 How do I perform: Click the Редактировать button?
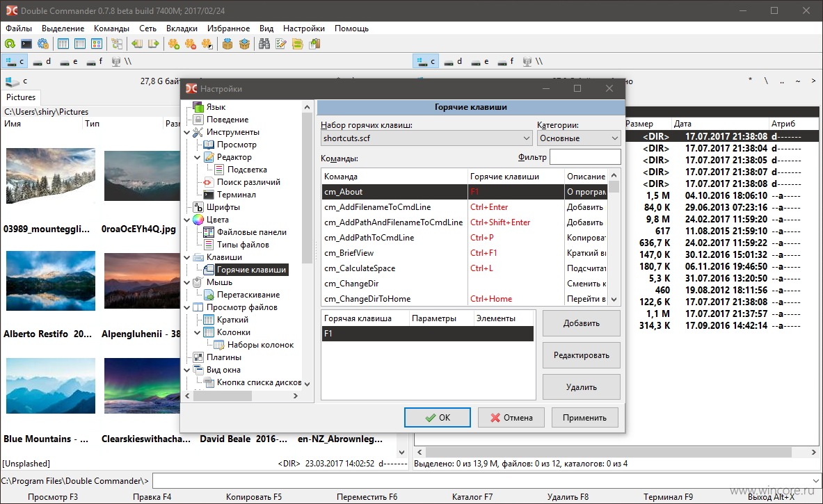coord(582,355)
